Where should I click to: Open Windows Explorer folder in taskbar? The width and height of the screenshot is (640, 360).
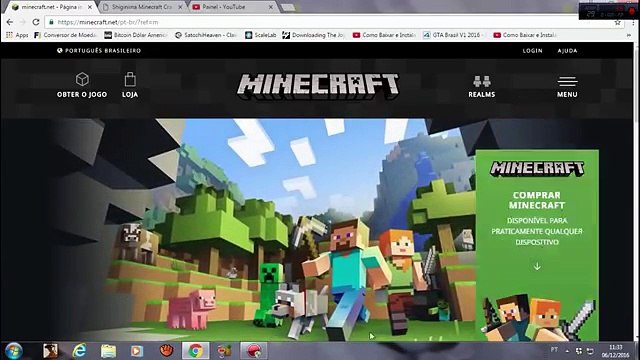tap(108, 351)
